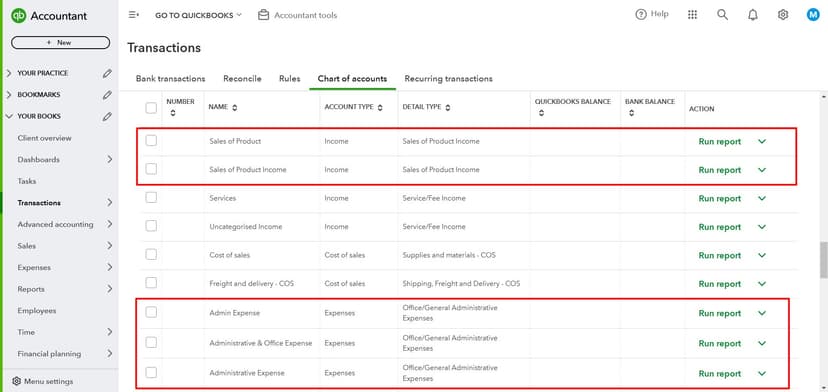Open the Accountant tools briefcase
The height and width of the screenshot is (392, 828).
(x=264, y=15)
